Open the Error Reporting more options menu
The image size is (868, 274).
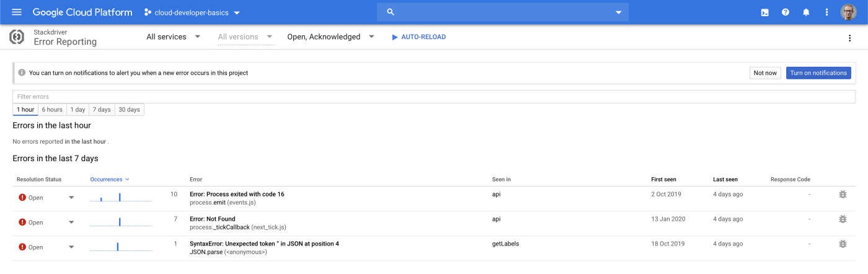(x=849, y=38)
